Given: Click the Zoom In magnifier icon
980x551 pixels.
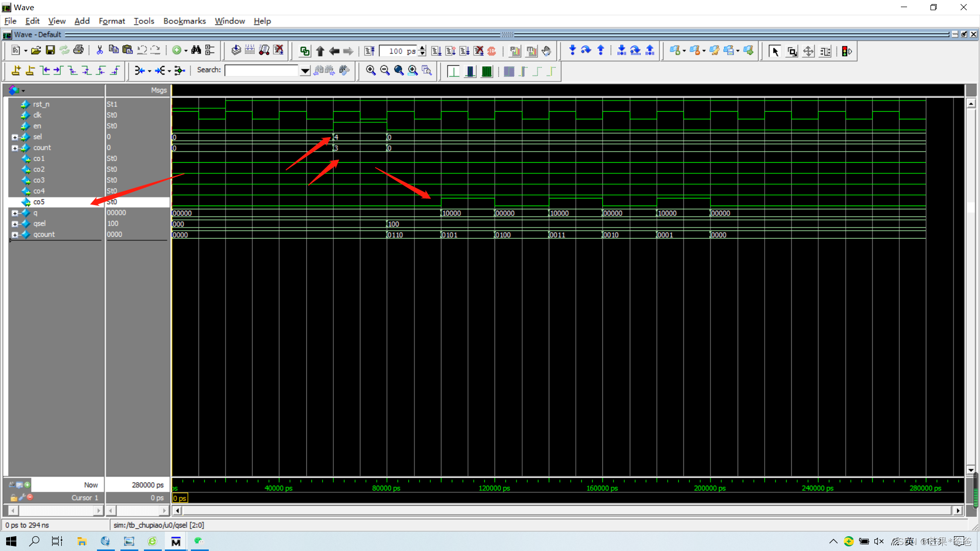Looking at the screenshot, I should coord(371,70).
